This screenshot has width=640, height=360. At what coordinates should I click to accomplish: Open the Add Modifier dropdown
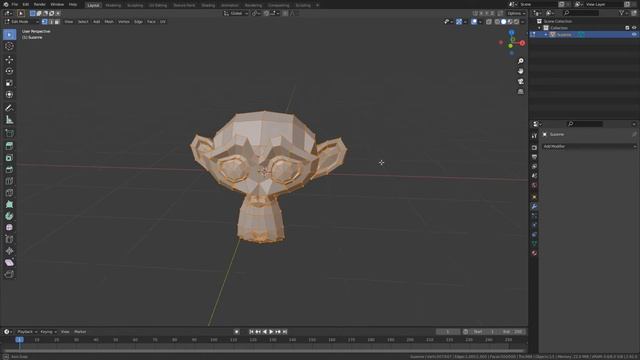click(x=589, y=146)
